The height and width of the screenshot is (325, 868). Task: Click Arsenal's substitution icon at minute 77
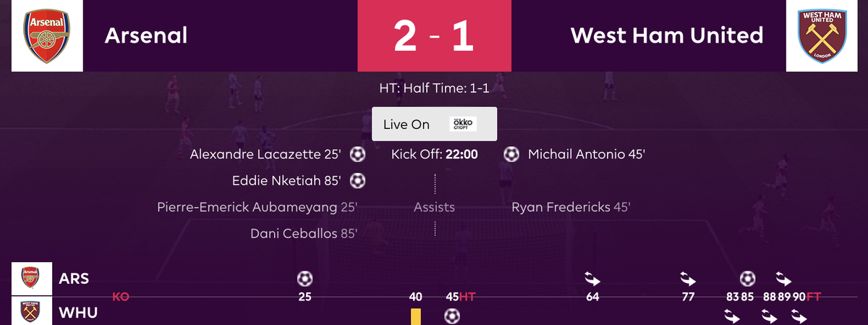[x=688, y=278]
